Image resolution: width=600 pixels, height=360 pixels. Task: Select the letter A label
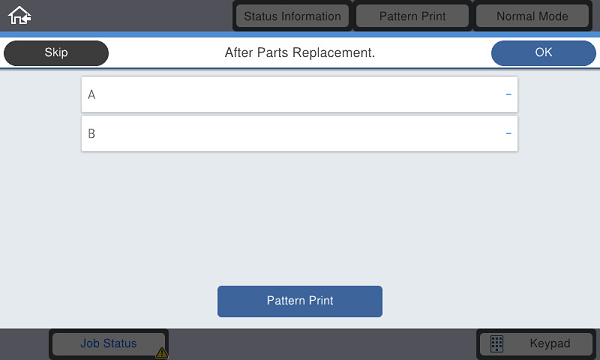coord(91,95)
